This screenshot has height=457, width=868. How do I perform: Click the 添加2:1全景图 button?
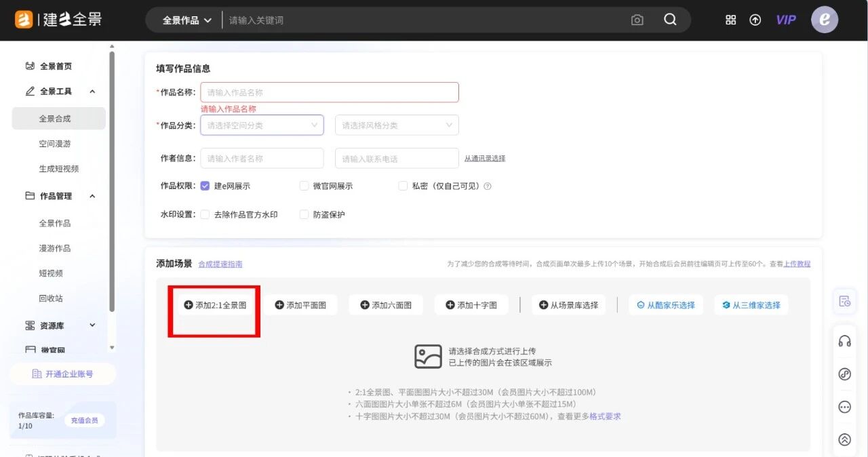point(214,305)
